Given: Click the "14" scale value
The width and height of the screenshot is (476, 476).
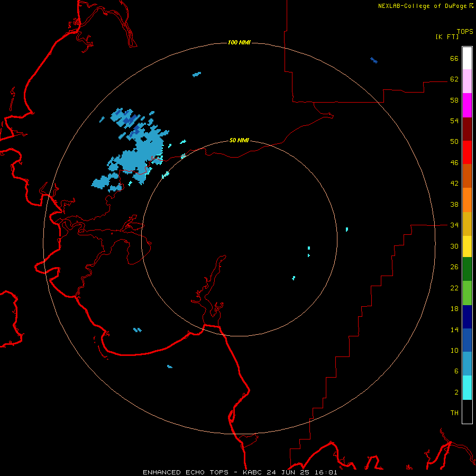Looking at the screenshot, I should click(x=454, y=329).
